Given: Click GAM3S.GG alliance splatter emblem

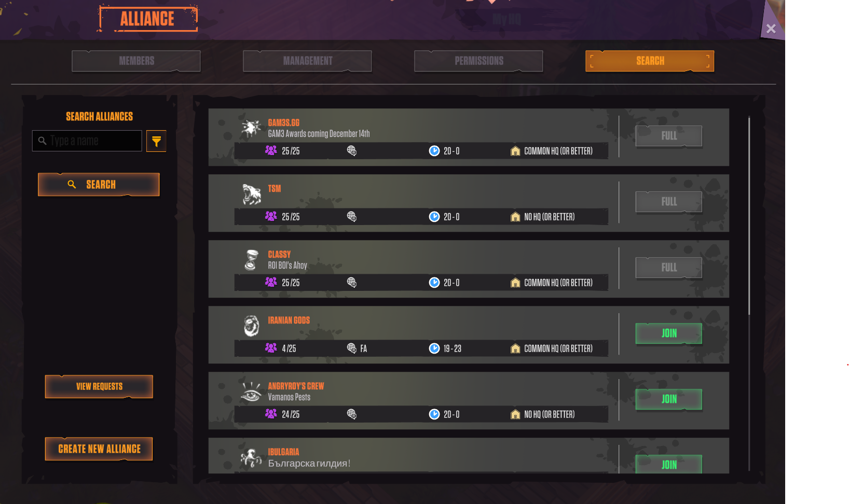Looking at the screenshot, I should coord(251,128).
